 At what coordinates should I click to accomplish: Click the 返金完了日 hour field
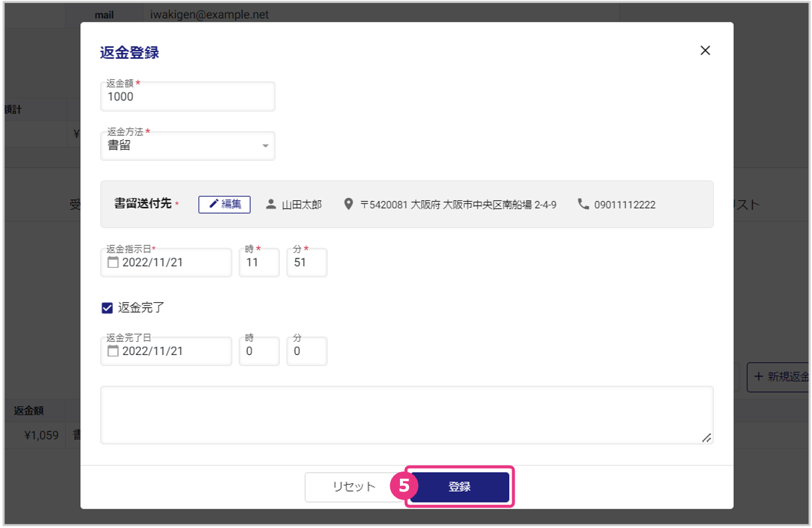pos(259,351)
